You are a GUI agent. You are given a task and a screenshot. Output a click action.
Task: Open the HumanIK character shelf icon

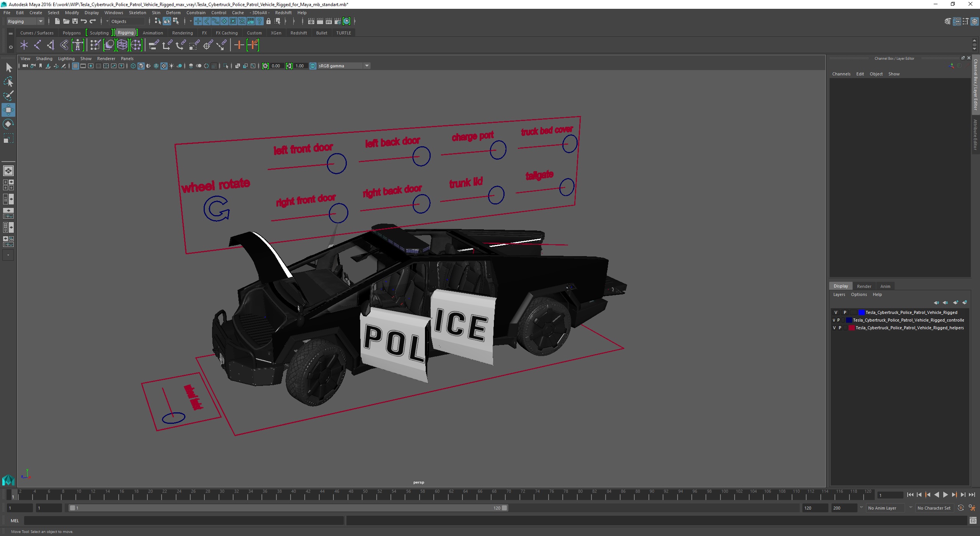(78, 45)
